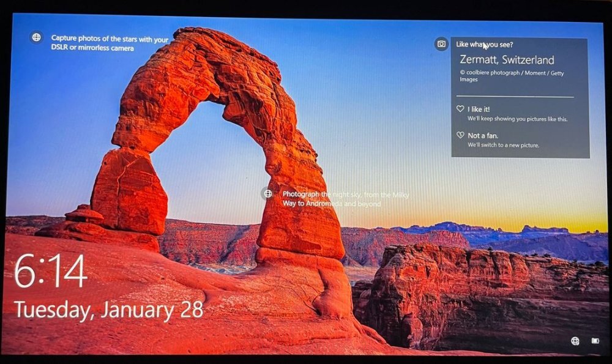Click 'We'll switch to a new picture.' text

coord(503,145)
